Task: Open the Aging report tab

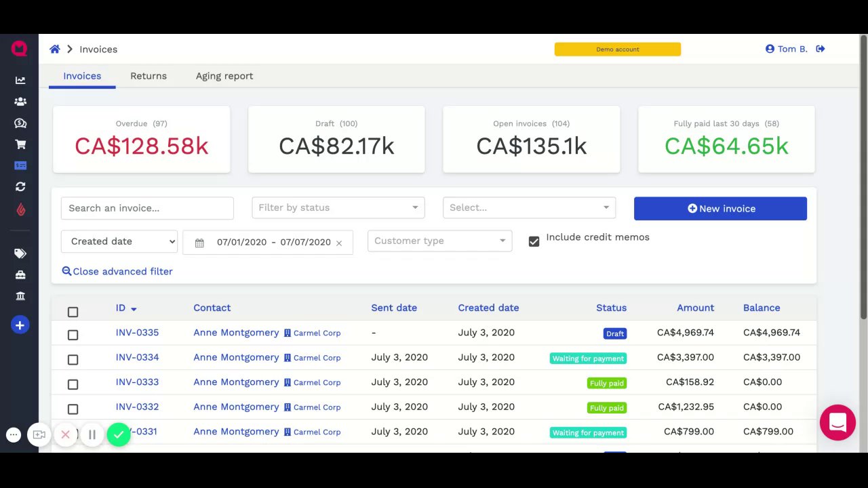Action: tap(224, 76)
